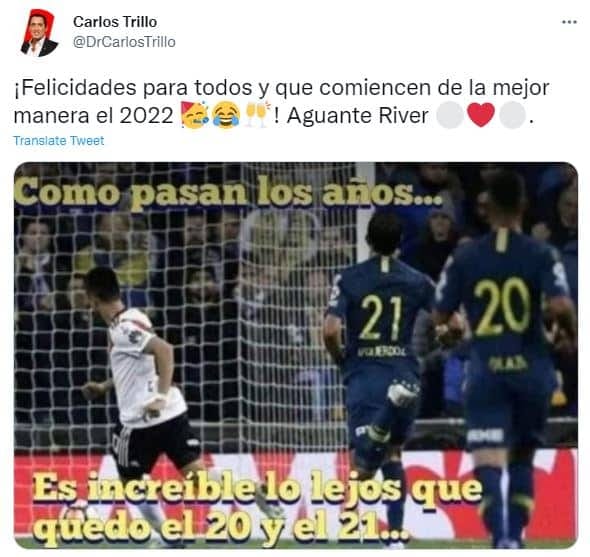Image resolution: width=590 pixels, height=557 pixels.
Task: Click the "Como pasan los años..." caption
Action: pos(227,194)
